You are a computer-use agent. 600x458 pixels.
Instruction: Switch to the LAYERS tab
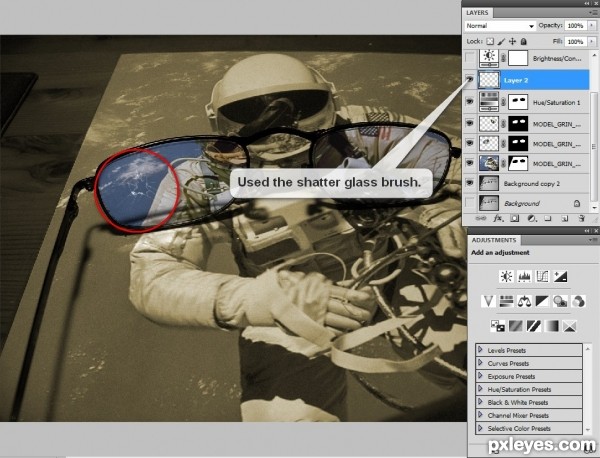(477, 13)
